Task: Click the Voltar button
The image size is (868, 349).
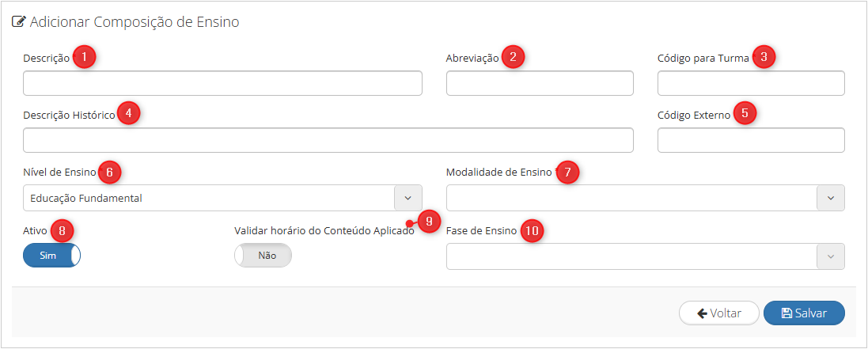Action: click(x=719, y=313)
